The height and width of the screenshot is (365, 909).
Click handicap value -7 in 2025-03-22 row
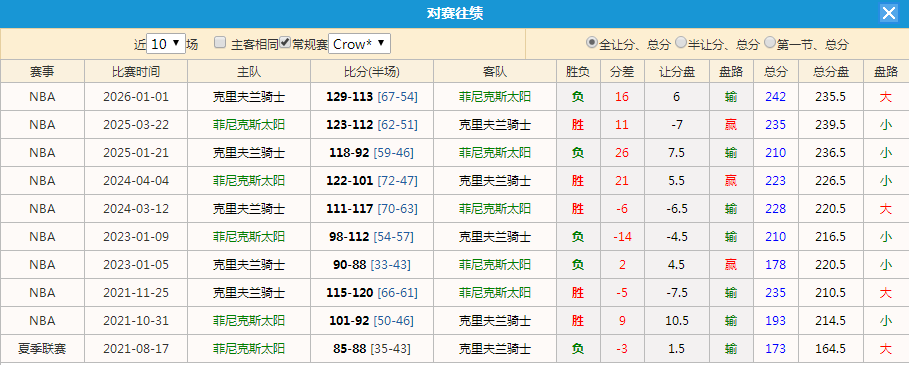[677, 125]
